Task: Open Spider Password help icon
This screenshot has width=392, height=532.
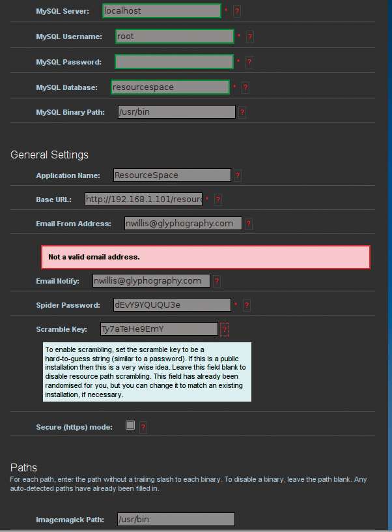Action: [x=247, y=305]
